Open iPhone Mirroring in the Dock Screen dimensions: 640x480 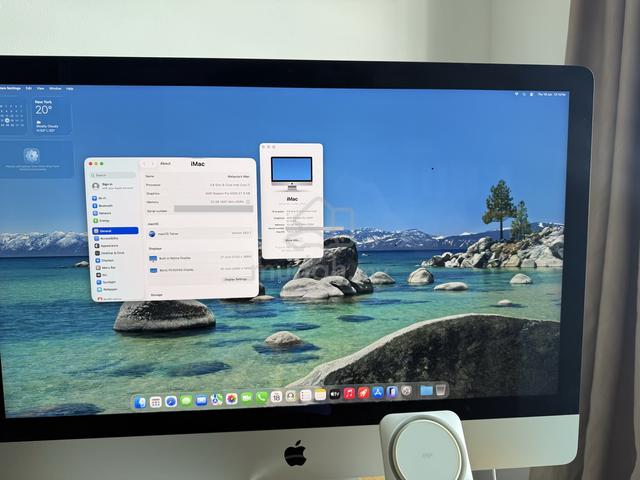point(392,392)
